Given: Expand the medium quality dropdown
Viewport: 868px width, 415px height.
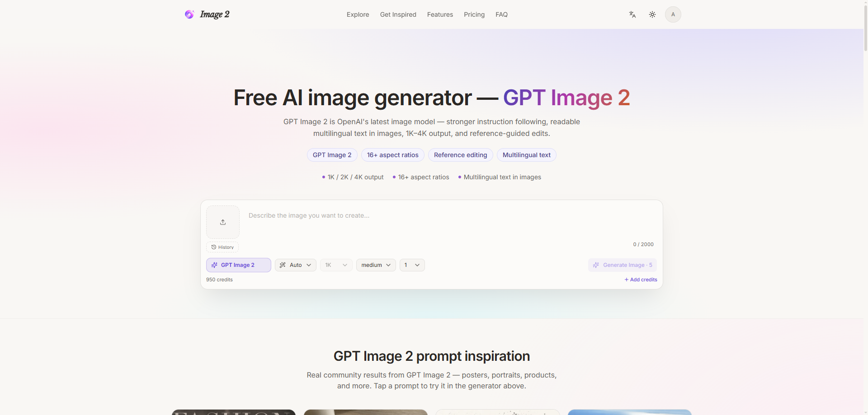Looking at the screenshot, I should pos(376,265).
